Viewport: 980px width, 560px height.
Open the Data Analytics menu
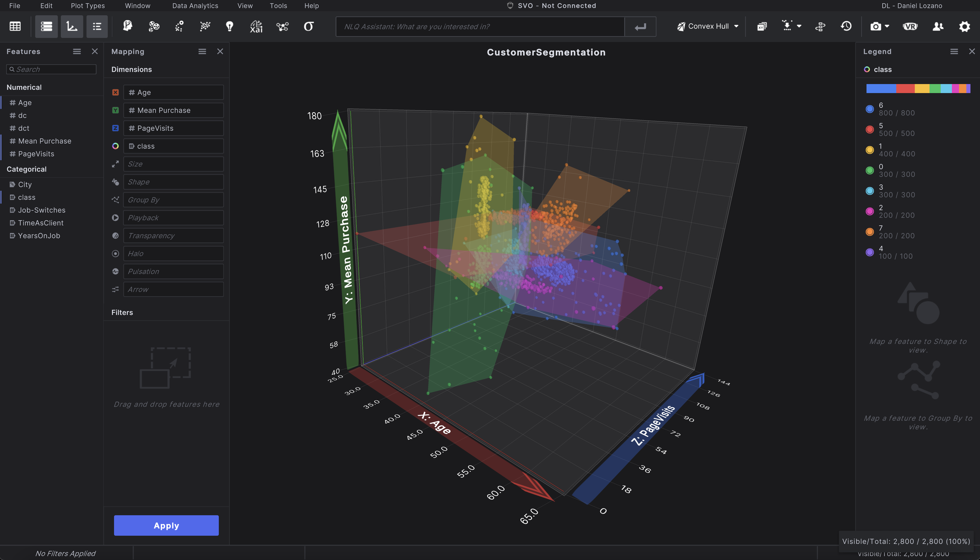point(195,5)
